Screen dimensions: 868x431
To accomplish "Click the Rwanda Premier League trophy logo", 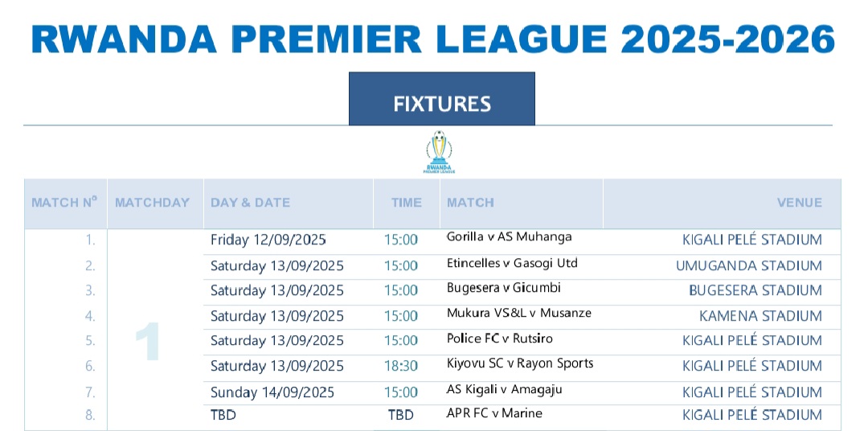I will tap(438, 153).
